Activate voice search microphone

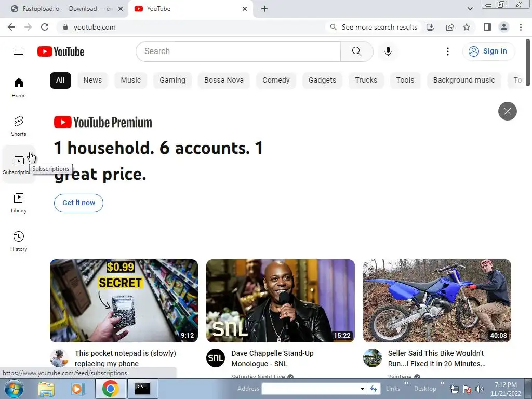(388, 51)
